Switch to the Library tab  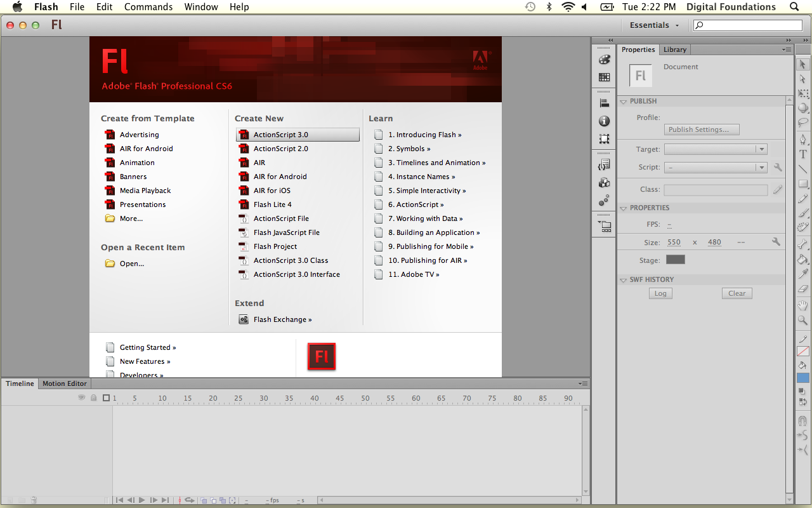pyautogui.click(x=674, y=50)
